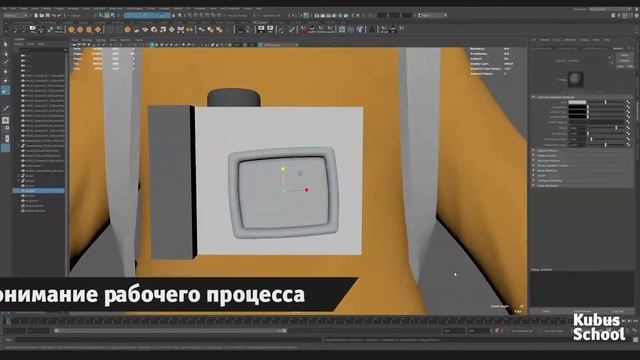640x360 pixels.
Task: Click the Redo arrow icon in status line
Action: (x=59, y=16)
